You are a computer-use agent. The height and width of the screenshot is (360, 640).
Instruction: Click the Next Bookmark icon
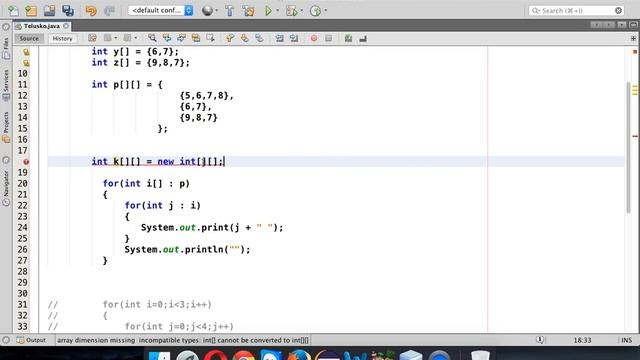[244, 38]
